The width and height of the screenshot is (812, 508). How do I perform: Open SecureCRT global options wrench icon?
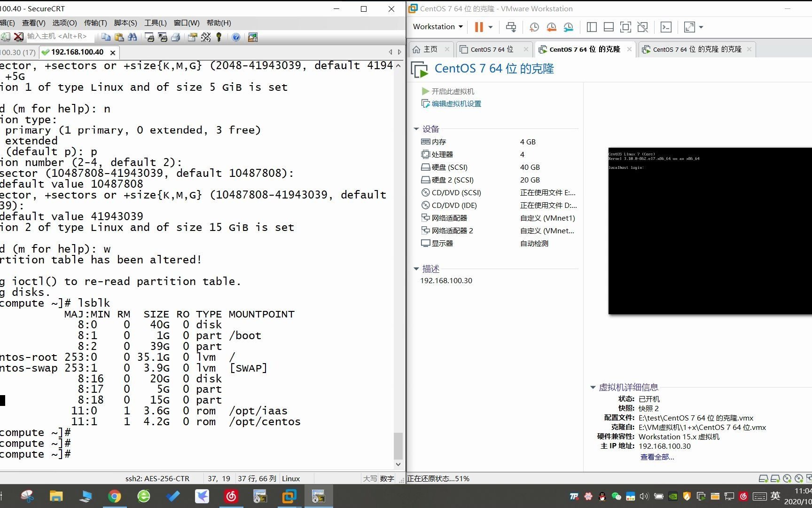[x=206, y=37]
